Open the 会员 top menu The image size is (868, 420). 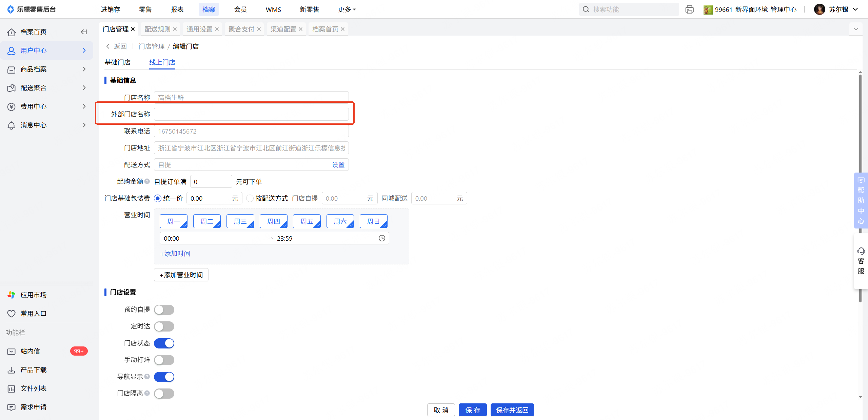(240, 9)
